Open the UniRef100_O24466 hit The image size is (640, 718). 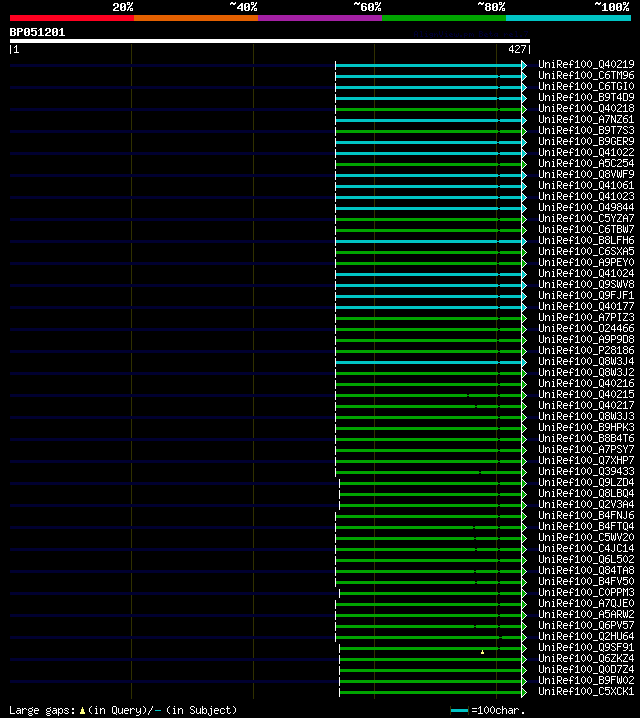pos(586,328)
